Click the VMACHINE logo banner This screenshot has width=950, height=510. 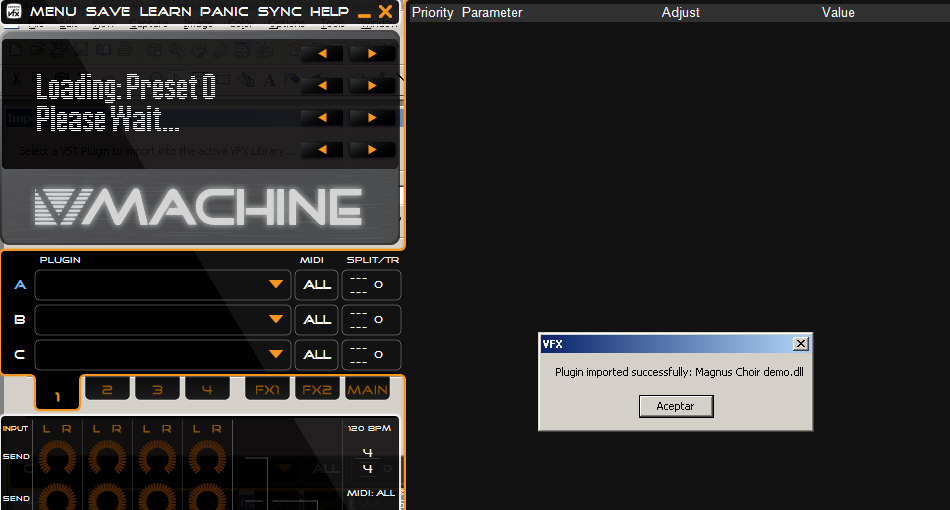tap(198, 207)
